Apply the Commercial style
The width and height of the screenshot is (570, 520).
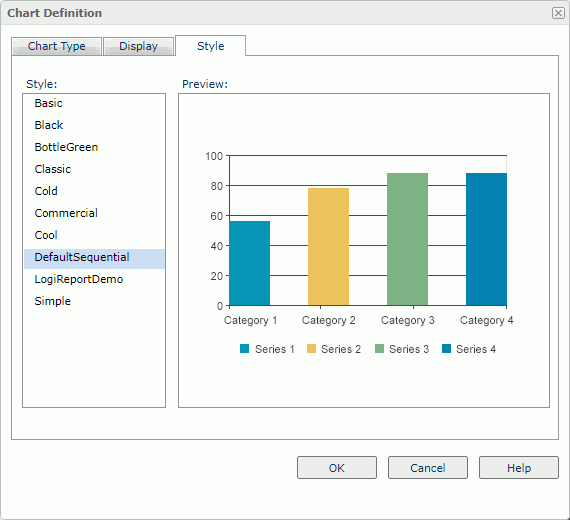coord(94,213)
